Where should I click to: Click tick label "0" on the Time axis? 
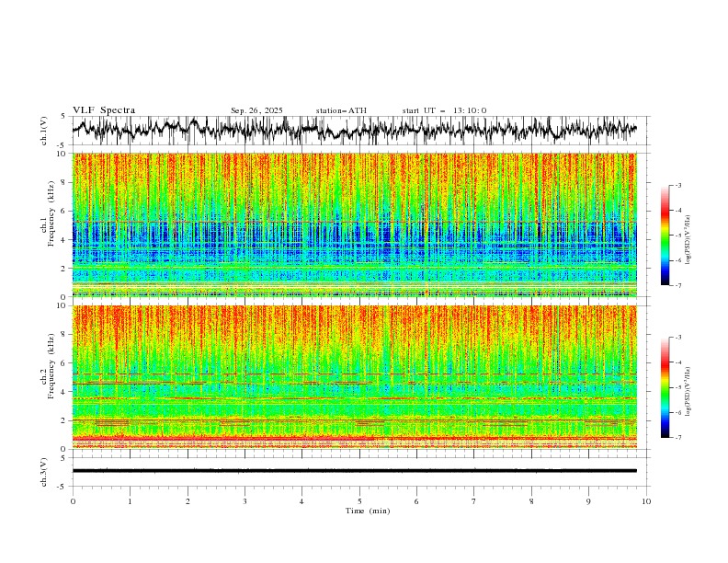tap(73, 501)
